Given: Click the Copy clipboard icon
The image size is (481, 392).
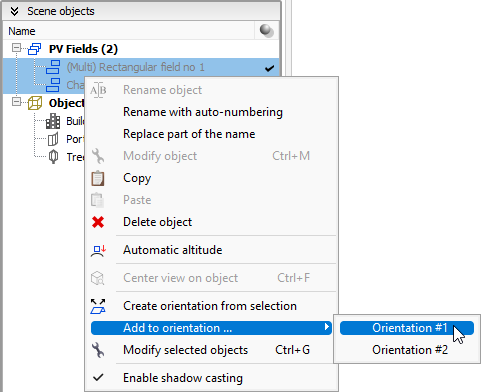Looking at the screenshot, I should 98,178.
